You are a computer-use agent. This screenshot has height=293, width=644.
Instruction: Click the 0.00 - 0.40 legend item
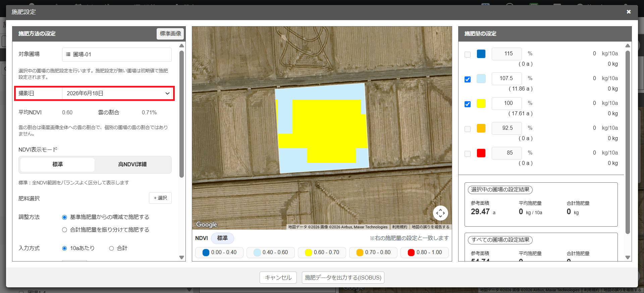coord(219,252)
